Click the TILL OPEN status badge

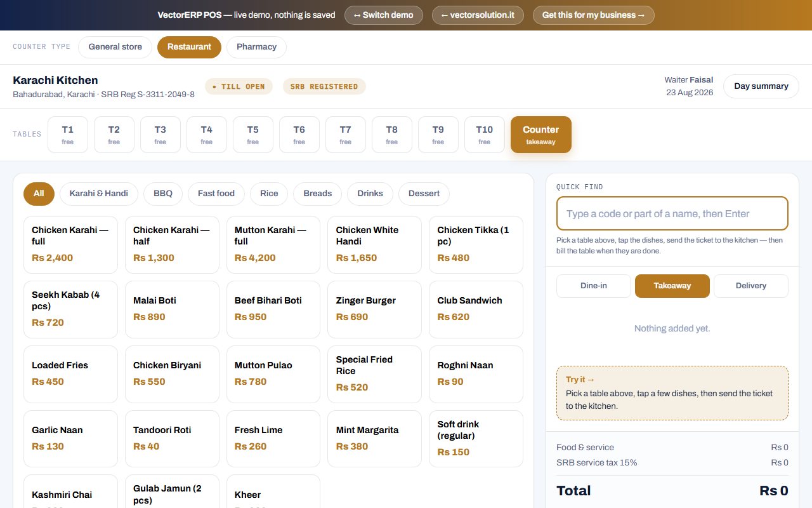click(239, 86)
